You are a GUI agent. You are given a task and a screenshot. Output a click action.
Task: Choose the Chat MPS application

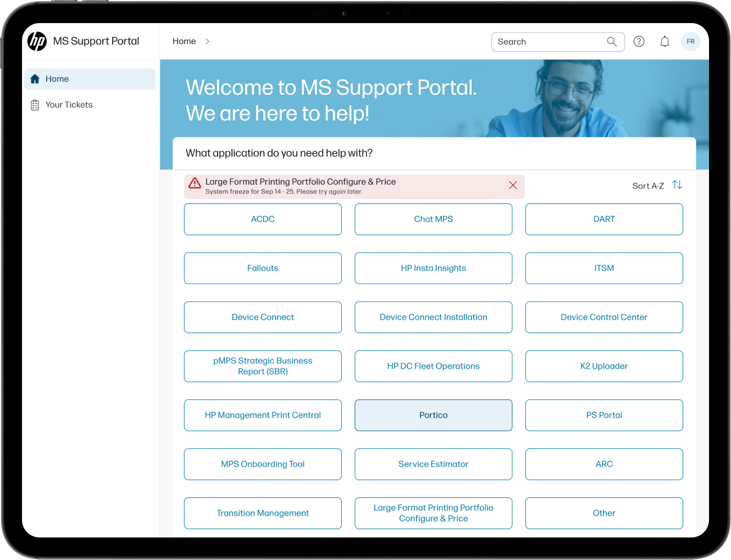[x=434, y=219]
